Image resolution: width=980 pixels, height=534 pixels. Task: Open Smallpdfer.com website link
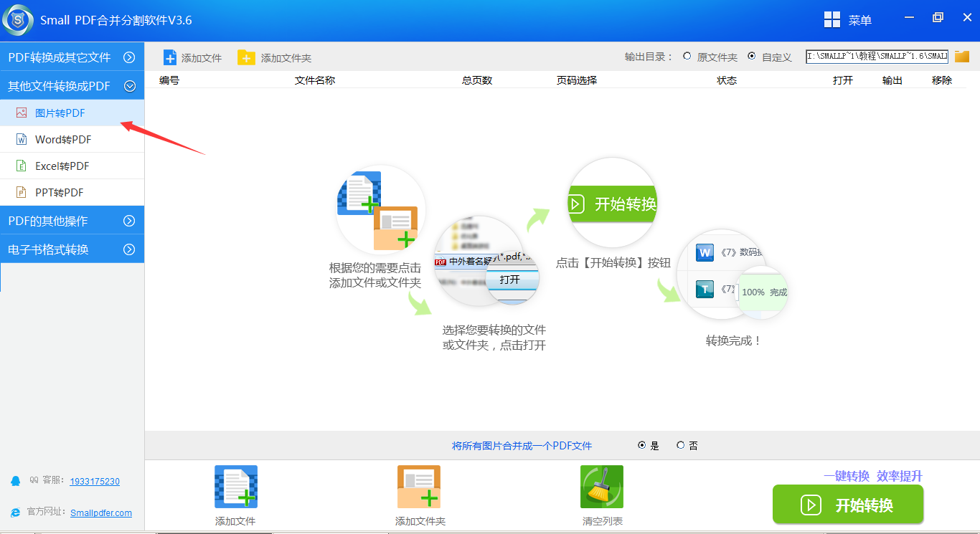101,512
